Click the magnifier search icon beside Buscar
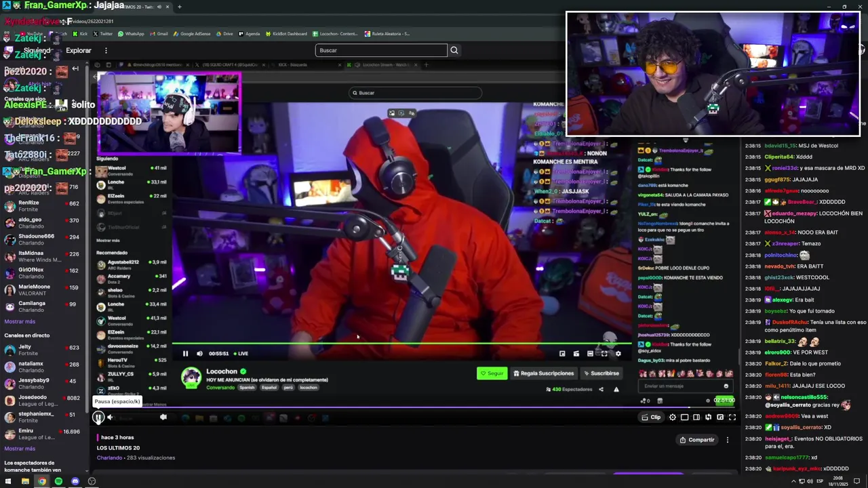This screenshot has height=488, width=868. pyautogui.click(x=454, y=50)
